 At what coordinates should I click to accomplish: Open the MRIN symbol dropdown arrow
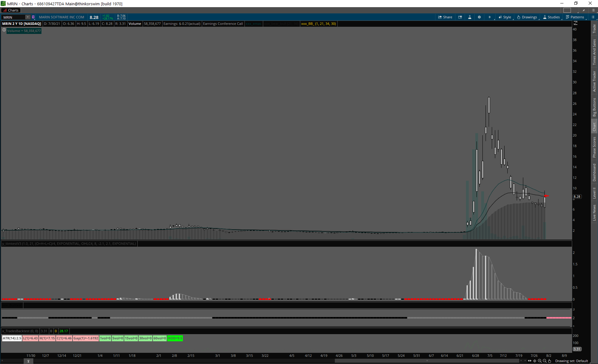coord(28,17)
